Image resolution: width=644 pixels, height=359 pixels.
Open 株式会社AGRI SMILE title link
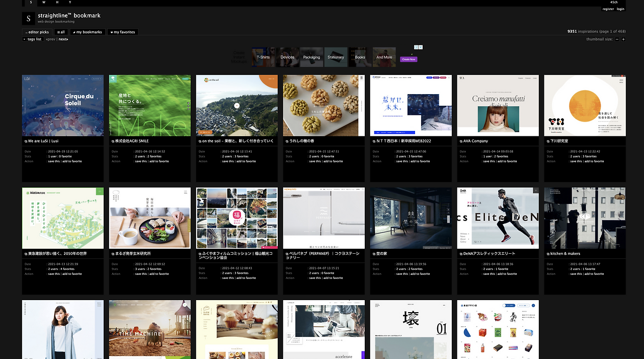coord(132,141)
